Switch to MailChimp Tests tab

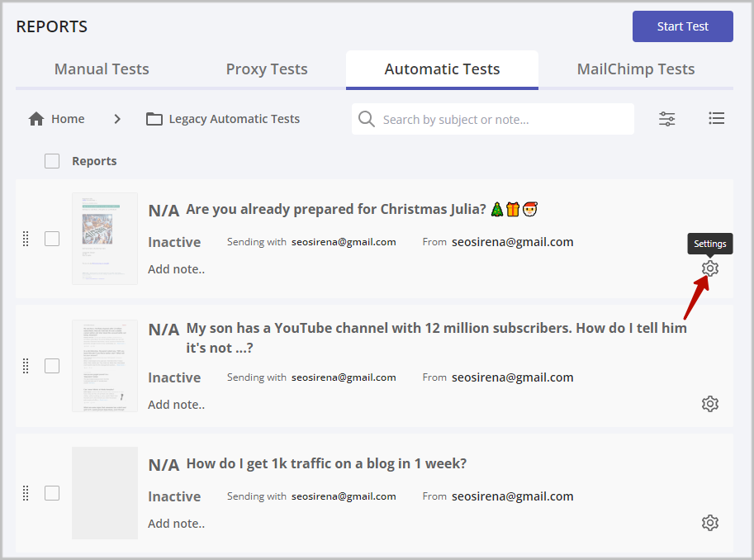(636, 69)
